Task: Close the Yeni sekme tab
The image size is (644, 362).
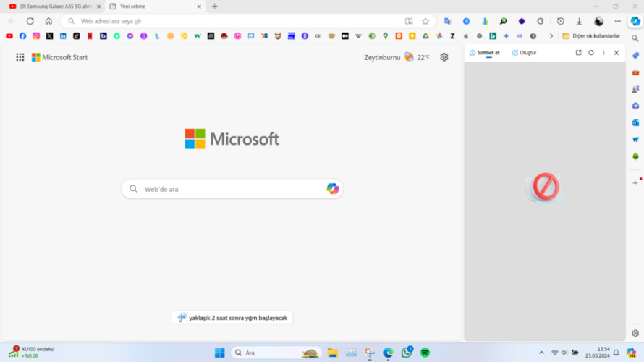Action: (199, 7)
